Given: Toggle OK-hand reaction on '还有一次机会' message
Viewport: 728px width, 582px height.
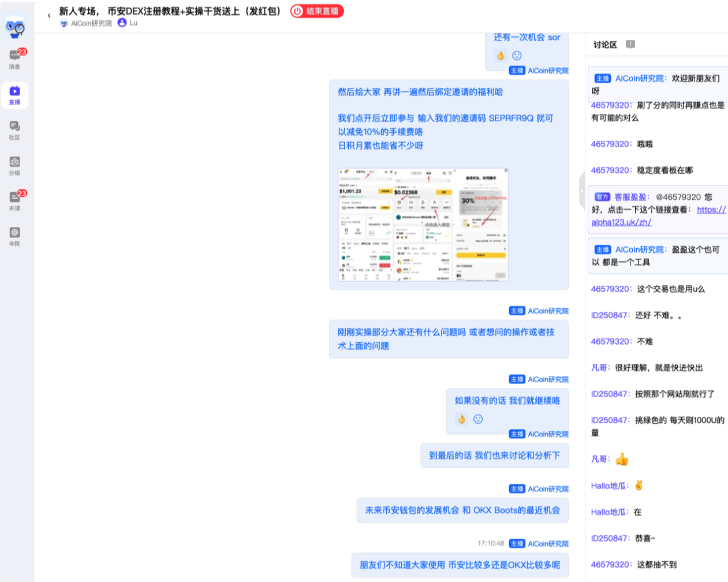Looking at the screenshot, I should click(501, 55).
